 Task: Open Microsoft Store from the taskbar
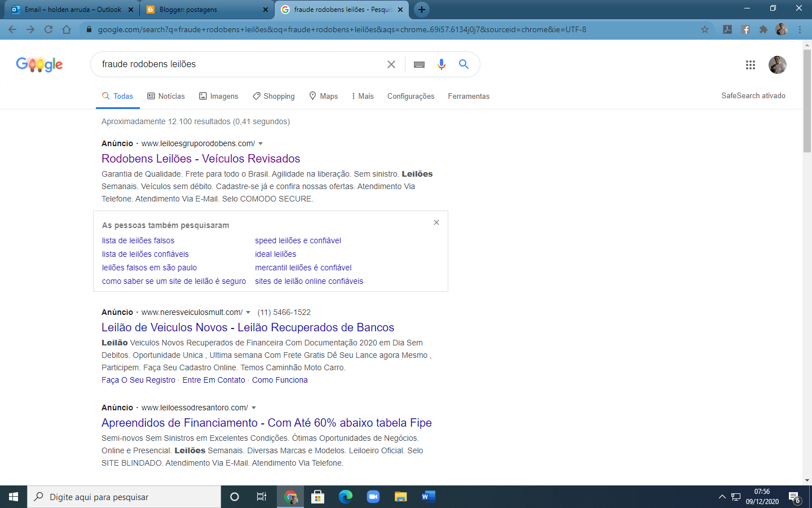tap(317, 497)
